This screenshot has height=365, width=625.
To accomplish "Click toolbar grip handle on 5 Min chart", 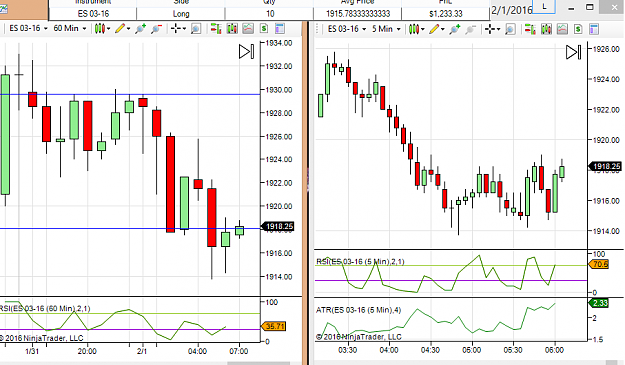I will [x=318, y=29].
